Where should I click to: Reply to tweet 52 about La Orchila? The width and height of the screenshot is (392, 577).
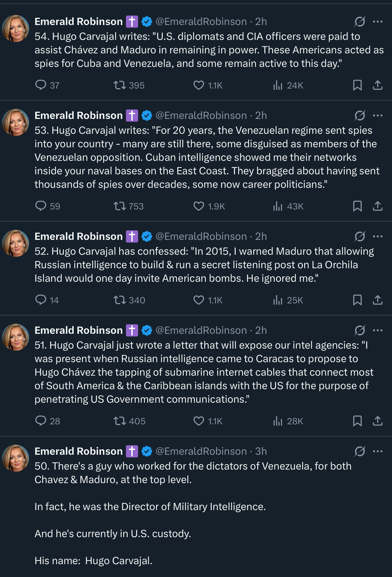pos(41,300)
